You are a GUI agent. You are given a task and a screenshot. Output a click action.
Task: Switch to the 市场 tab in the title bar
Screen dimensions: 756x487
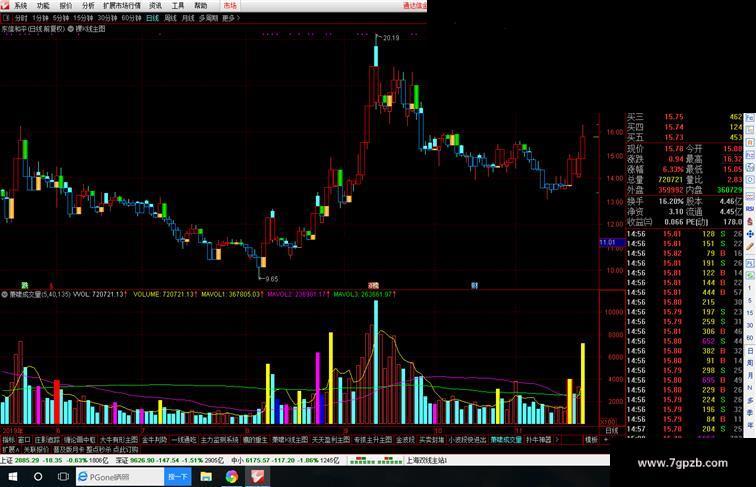pyautogui.click(x=230, y=6)
